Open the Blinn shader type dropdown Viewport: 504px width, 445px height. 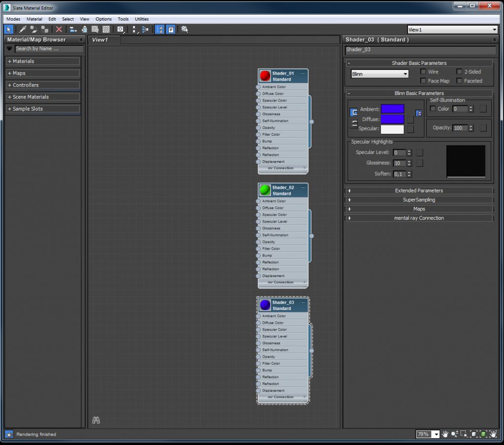pyautogui.click(x=379, y=74)
